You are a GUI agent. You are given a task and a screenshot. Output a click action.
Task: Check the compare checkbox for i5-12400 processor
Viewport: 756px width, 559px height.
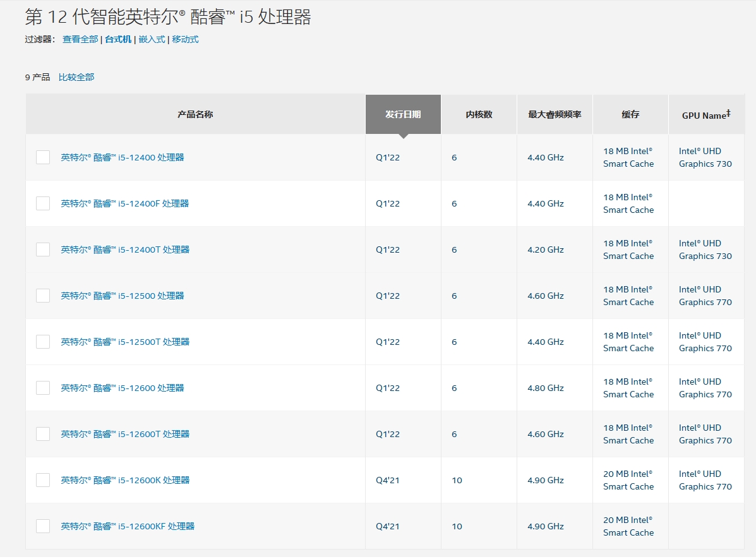42,157
